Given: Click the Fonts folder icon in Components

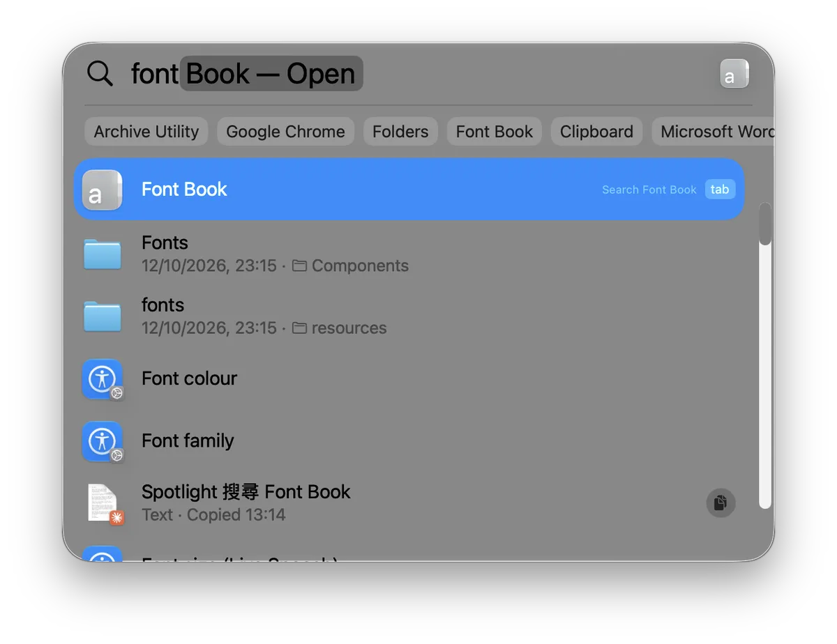Looking at the screenshot, I should click(x=103, y=254).
